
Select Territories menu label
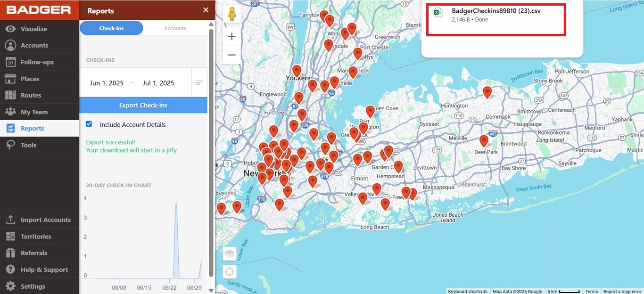click(36, 237)
